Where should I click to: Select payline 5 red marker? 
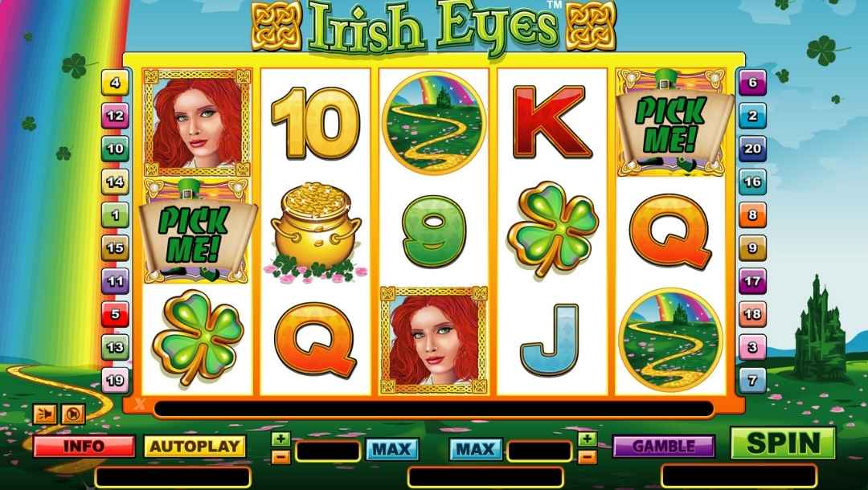[115, 315]
